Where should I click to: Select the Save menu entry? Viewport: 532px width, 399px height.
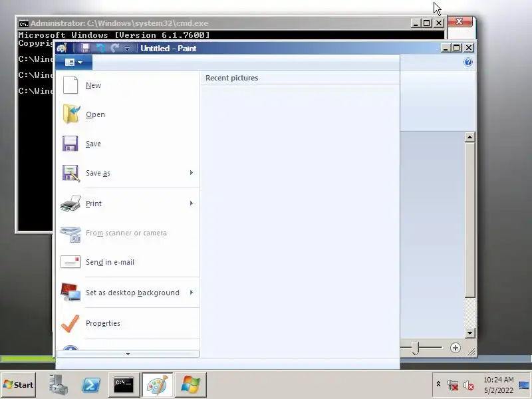click(128, 144)
